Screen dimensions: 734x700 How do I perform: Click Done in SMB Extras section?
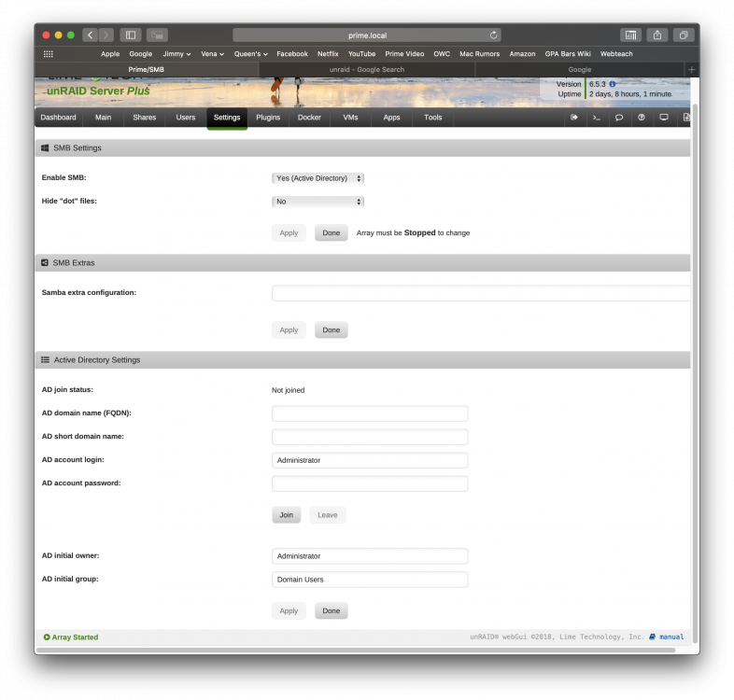click(331, 329)
